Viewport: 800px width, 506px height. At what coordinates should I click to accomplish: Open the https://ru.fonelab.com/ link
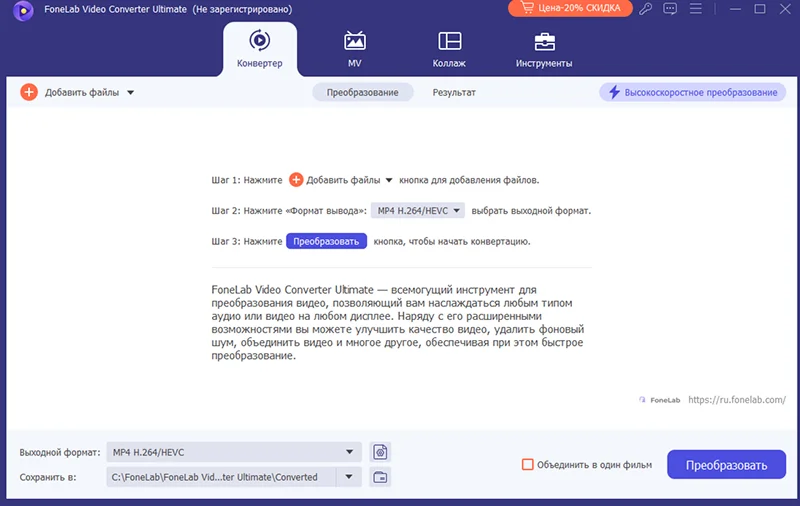point(737,400)
